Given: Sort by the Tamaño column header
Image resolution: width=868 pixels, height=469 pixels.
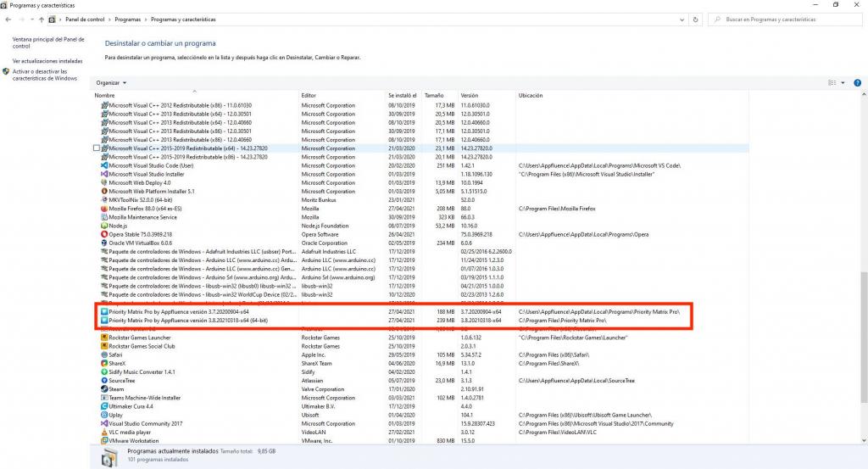Looking at the screenshot, I should coord(434,96).
